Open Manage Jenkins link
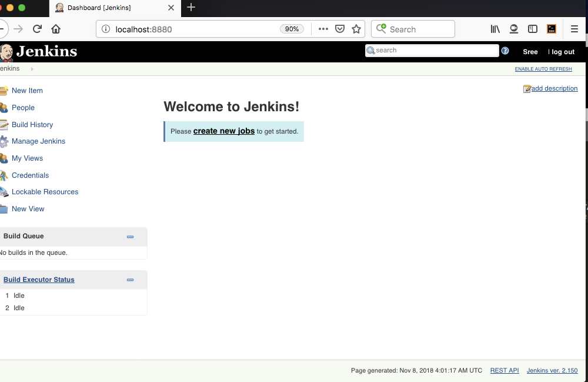The image size is (588, 382). pos(38,141)
